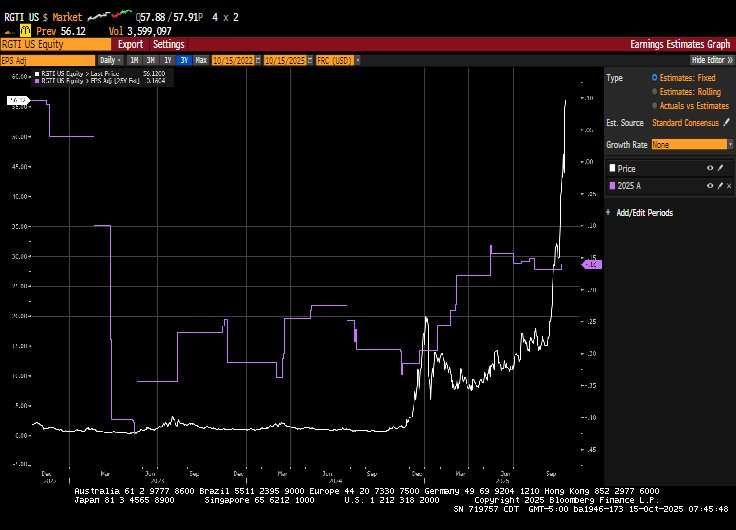
Task: Open the calendar picker for the end date
Action: (310, 60)
